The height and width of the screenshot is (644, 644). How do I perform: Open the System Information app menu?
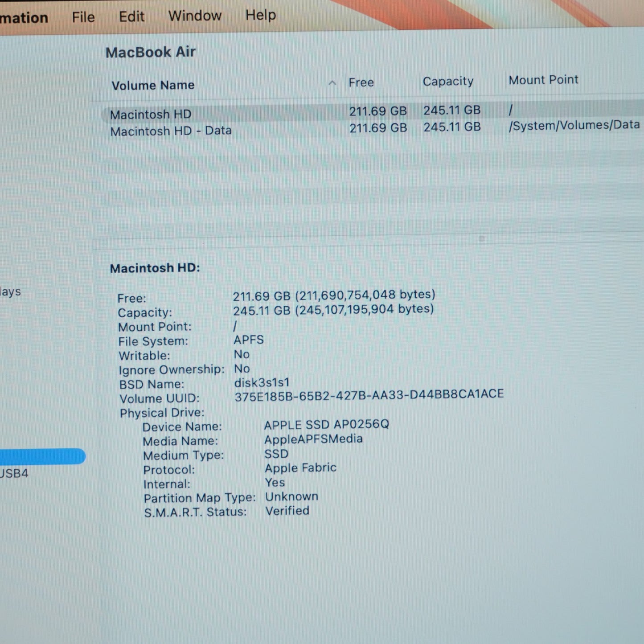pos(24,18)
